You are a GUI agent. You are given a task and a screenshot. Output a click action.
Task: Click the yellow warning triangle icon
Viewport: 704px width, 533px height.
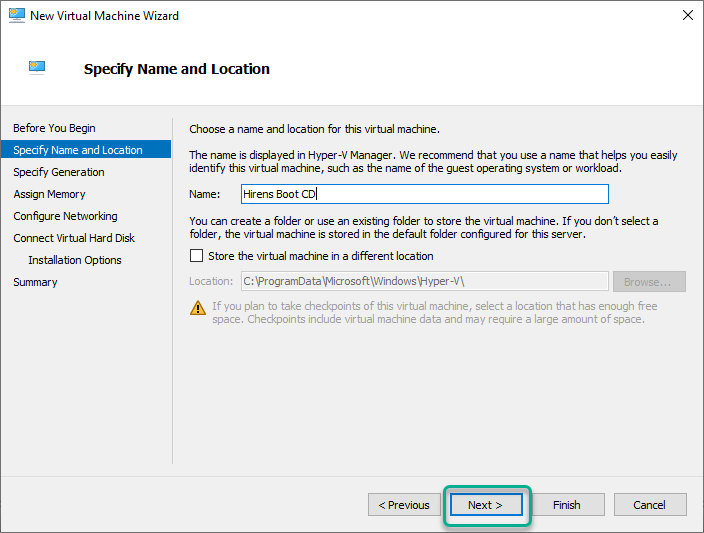pyautogui.click(x=198, y=308)
